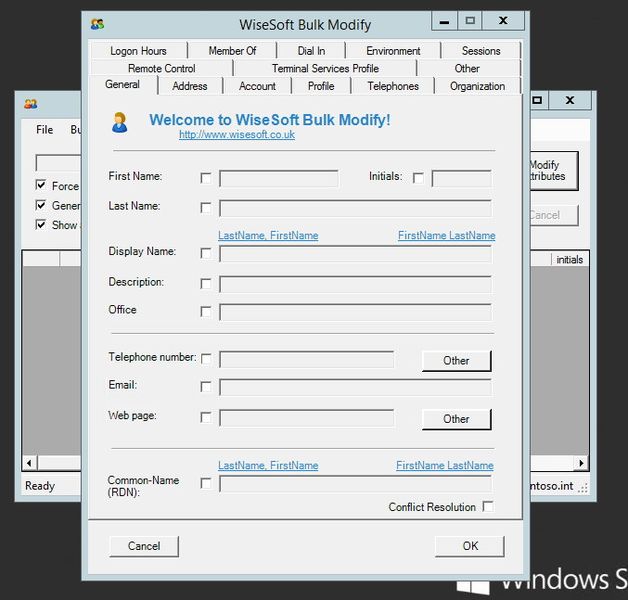628x600 pixels.
Task: Open the Sessions tab
Action: point(481,51)
